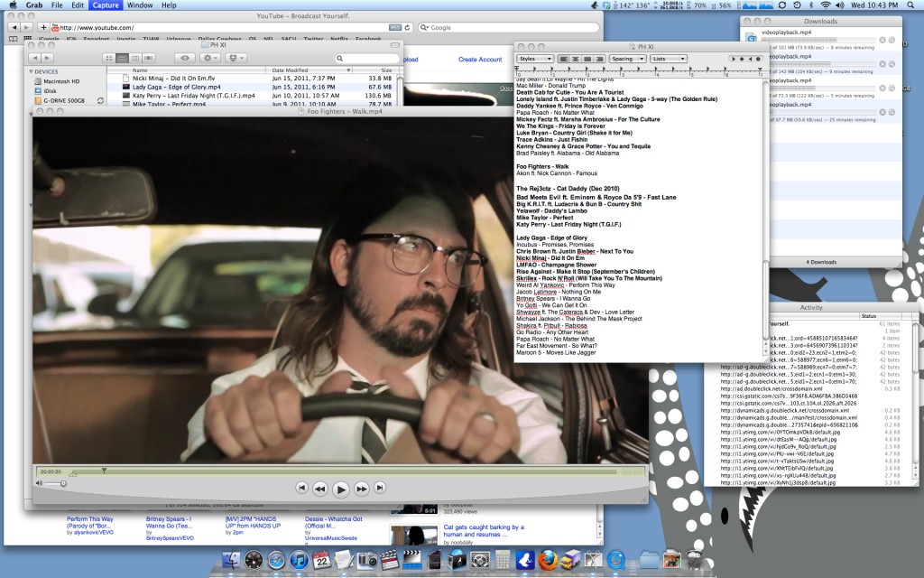
Task: Cancel the download with 9 minutes remaining
Action: 882,64
